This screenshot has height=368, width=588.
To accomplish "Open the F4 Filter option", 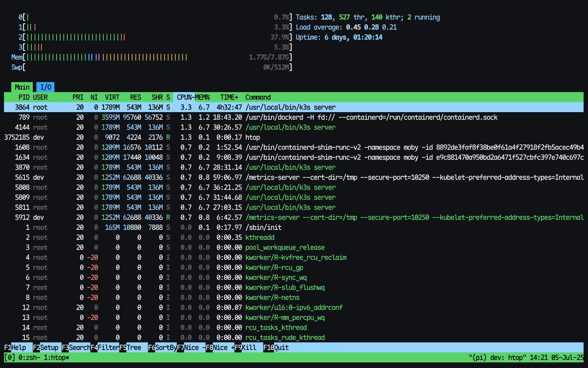I will [108, 347].
